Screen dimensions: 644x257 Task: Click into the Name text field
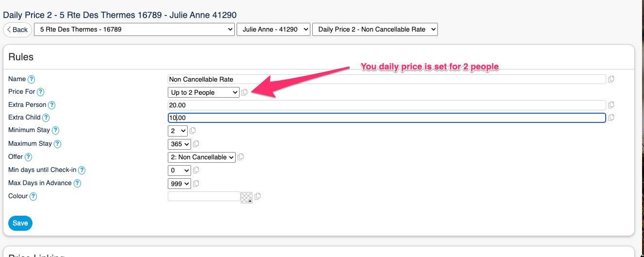(x=386, y=79)
